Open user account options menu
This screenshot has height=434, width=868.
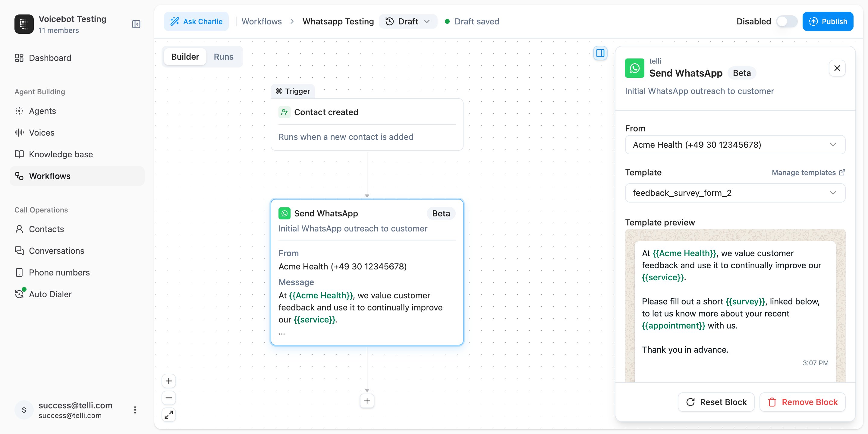click(x=135, y=410)
